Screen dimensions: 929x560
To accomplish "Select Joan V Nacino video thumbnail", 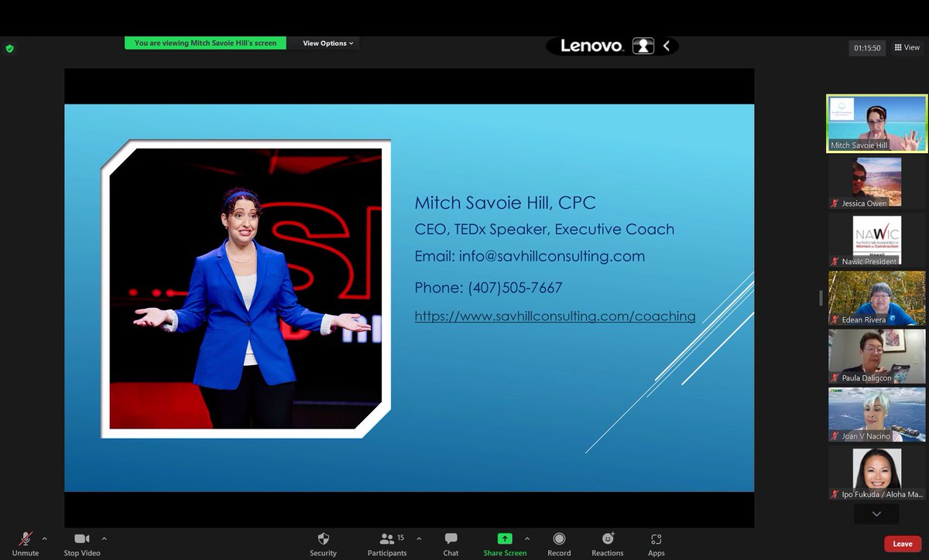I will 876,414.
